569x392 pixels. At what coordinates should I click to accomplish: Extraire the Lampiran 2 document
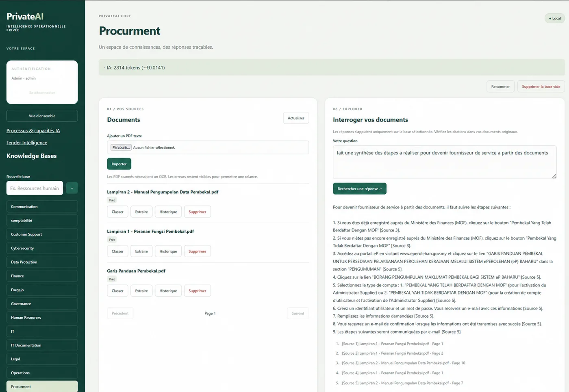[141, 212]
